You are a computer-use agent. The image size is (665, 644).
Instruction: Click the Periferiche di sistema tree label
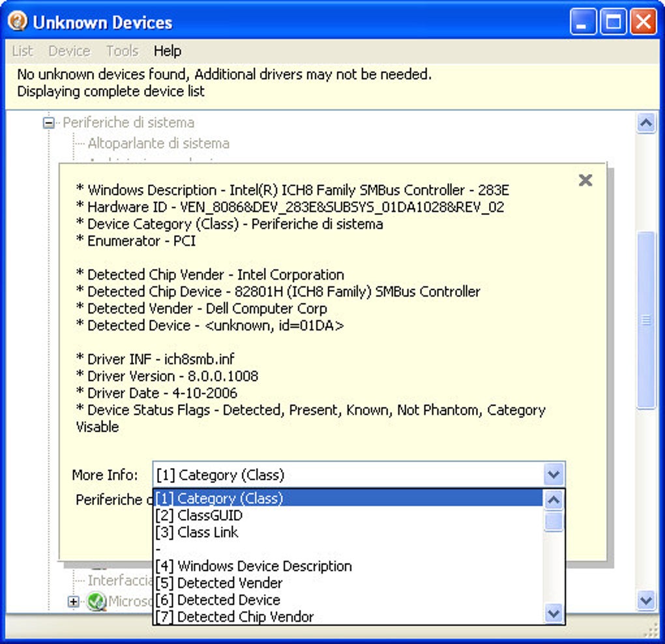tap(128, 123)
